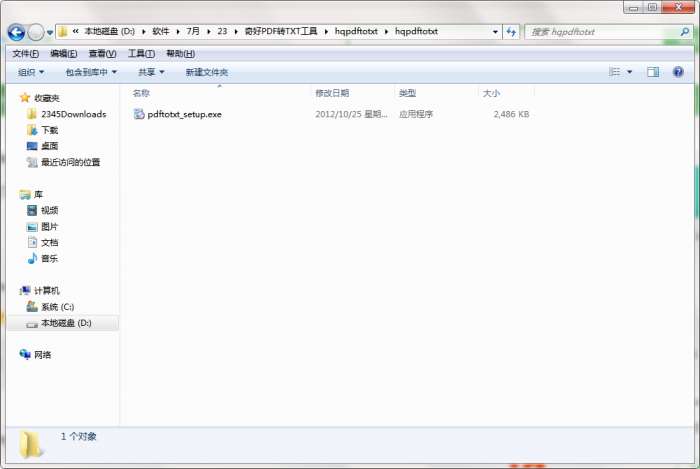The width and height of the screenshot is (700, 469).
Task: Click 新建文件夹 button
Action: click(207, 72)
